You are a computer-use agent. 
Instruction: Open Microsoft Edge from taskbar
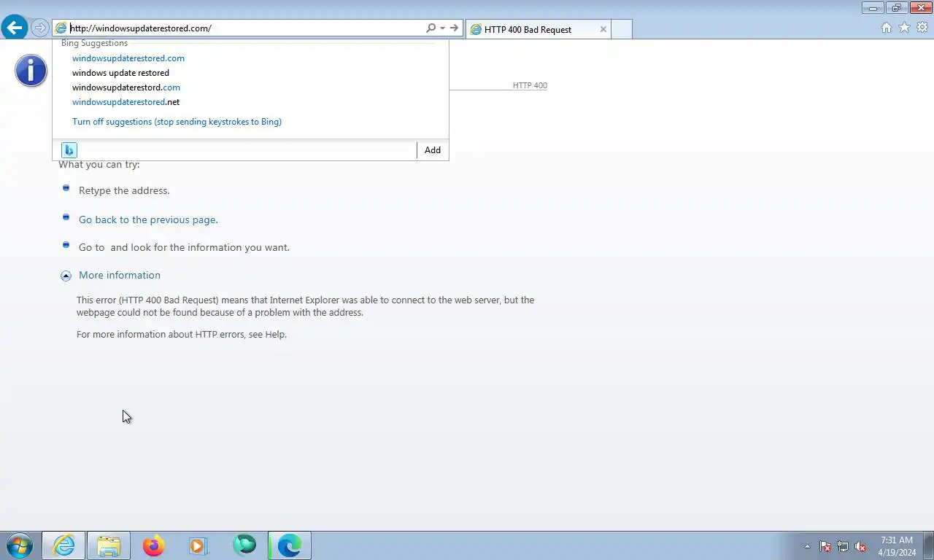click(x=290, y=545)
